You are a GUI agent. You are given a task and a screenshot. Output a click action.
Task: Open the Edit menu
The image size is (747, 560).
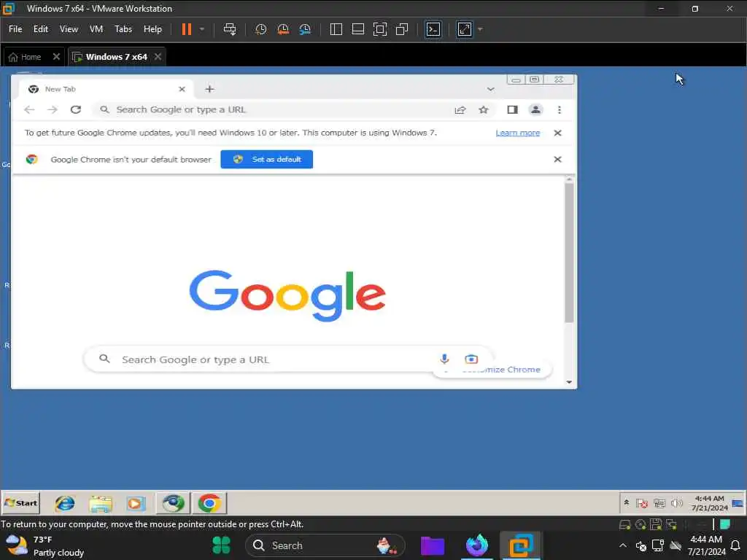(41, 29)
